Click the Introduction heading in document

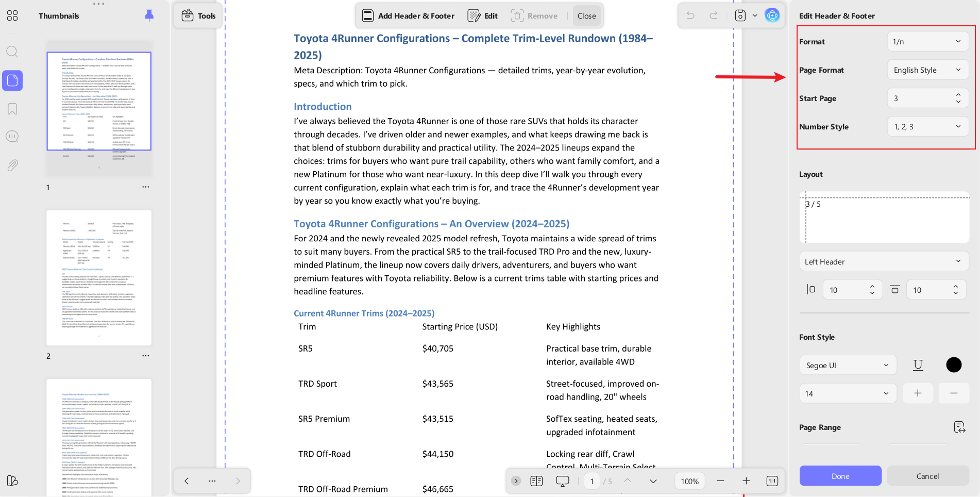[323, 107]
